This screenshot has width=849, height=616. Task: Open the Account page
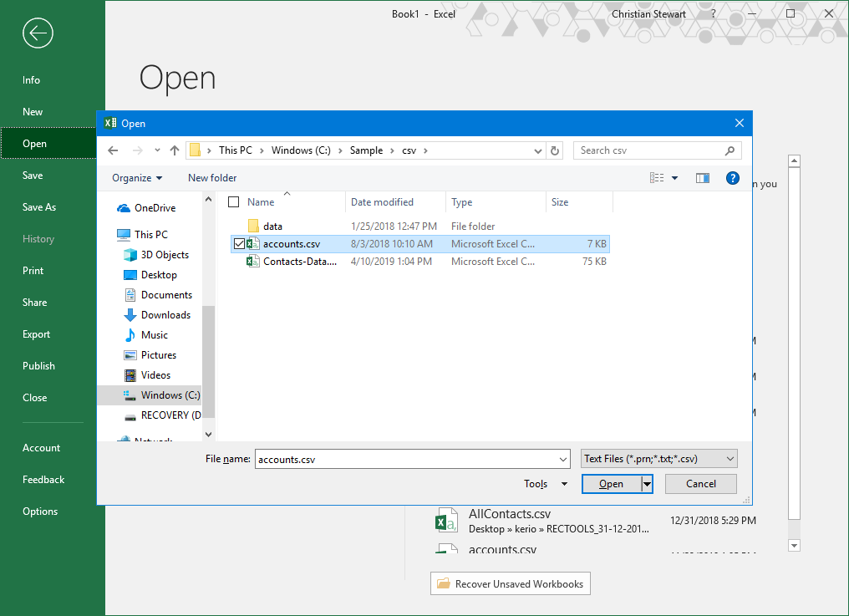(x=41, y=448)
